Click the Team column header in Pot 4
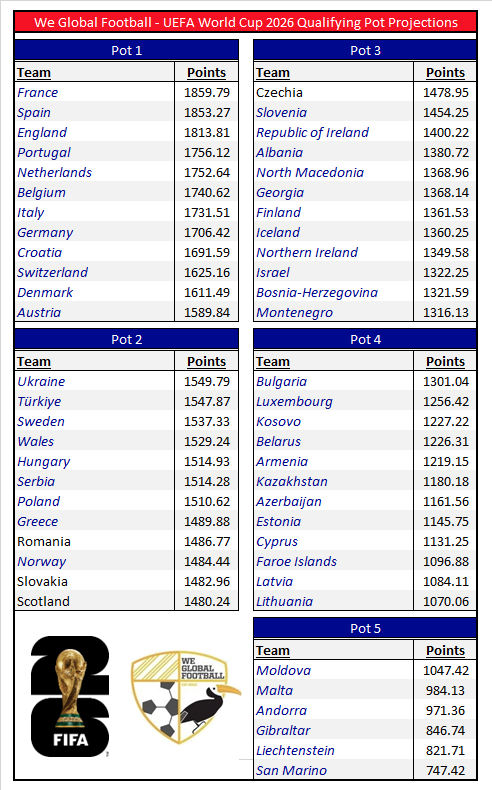 click(x=273, y=362)
